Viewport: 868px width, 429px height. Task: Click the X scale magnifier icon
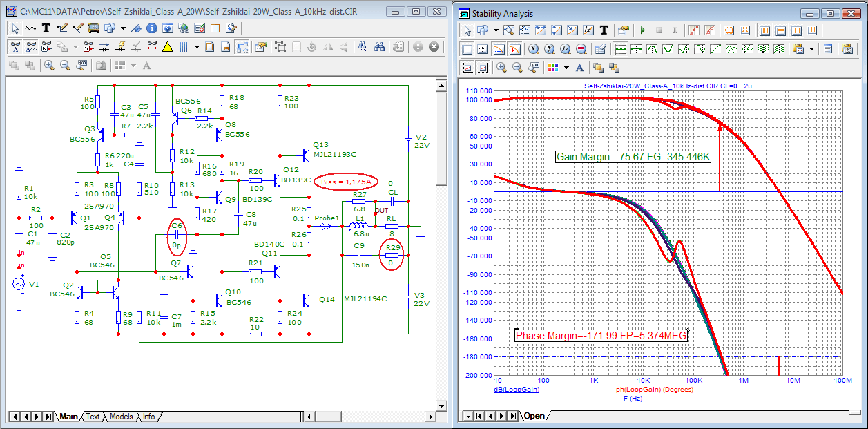coord(534,49)
